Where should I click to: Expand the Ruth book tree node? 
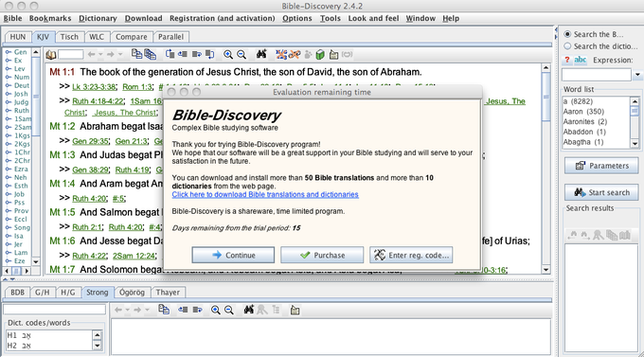click(9, 111)
